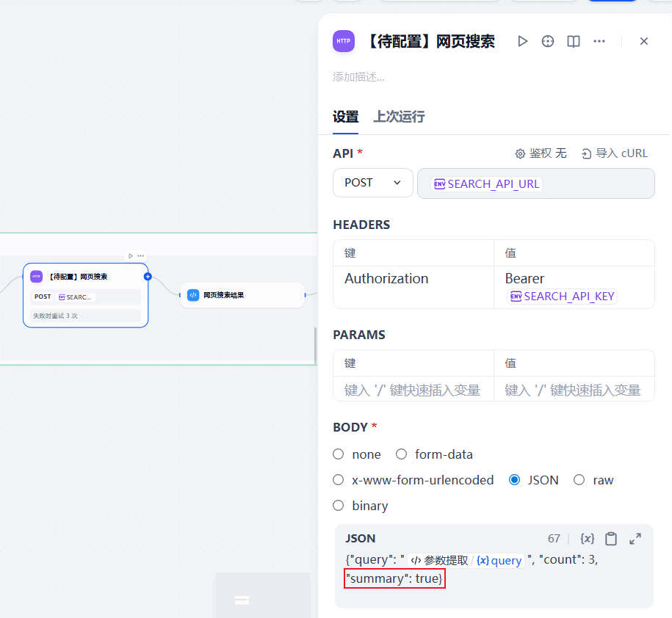Click the HEADERS 键 column header
672x618 pixels.
350,253
